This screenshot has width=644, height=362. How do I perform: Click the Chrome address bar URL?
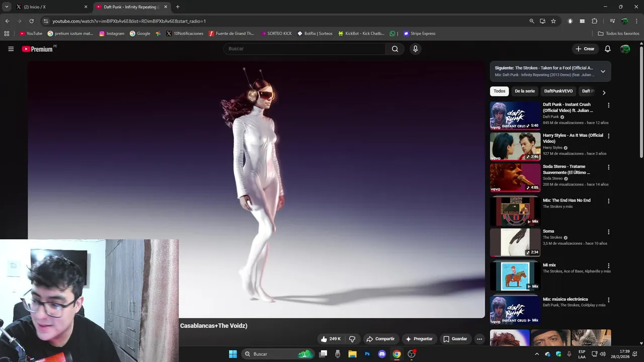click(129, 21)
